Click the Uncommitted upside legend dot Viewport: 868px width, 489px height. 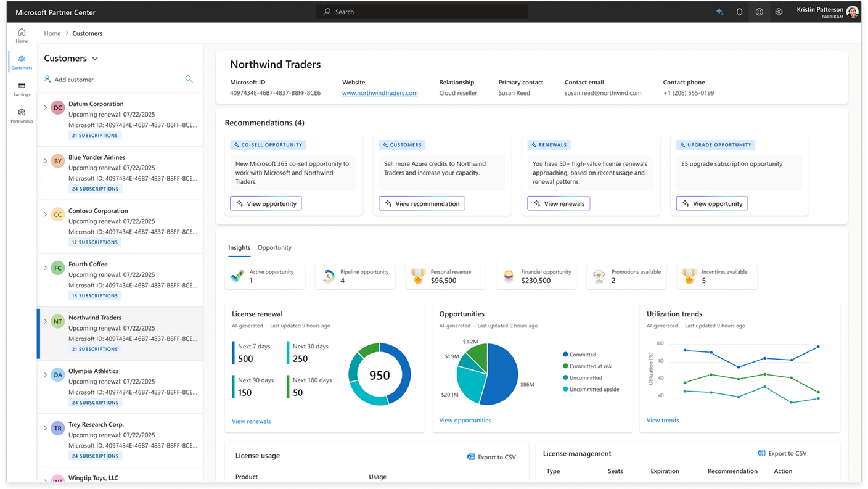[x=565, y=389]
